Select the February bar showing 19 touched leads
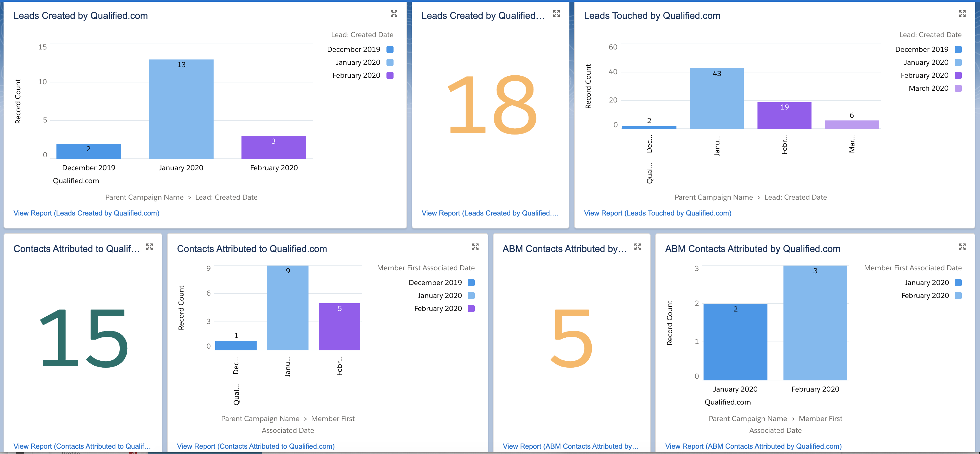The image size is (980, 454). coord(784,115)
